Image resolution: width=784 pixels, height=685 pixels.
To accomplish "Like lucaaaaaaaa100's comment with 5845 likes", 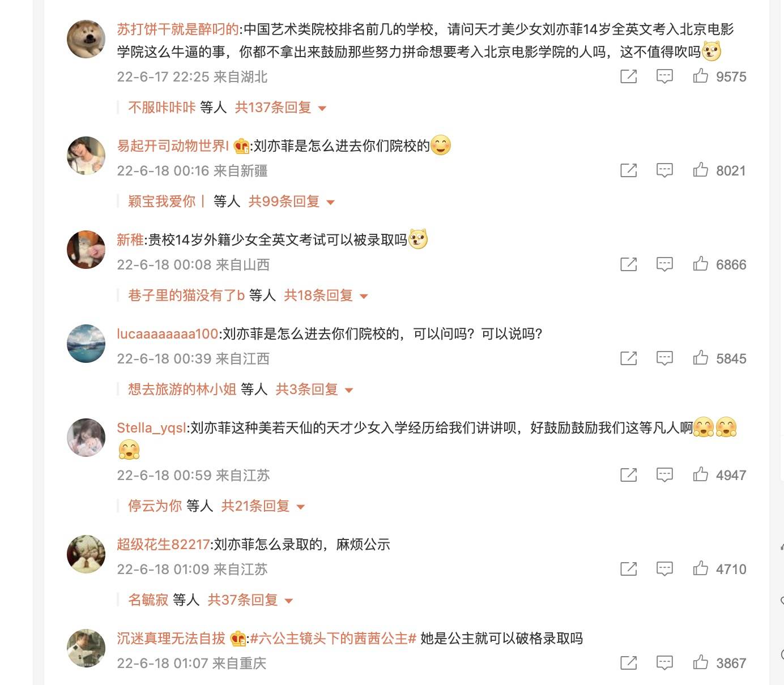I will coord(701,358).
